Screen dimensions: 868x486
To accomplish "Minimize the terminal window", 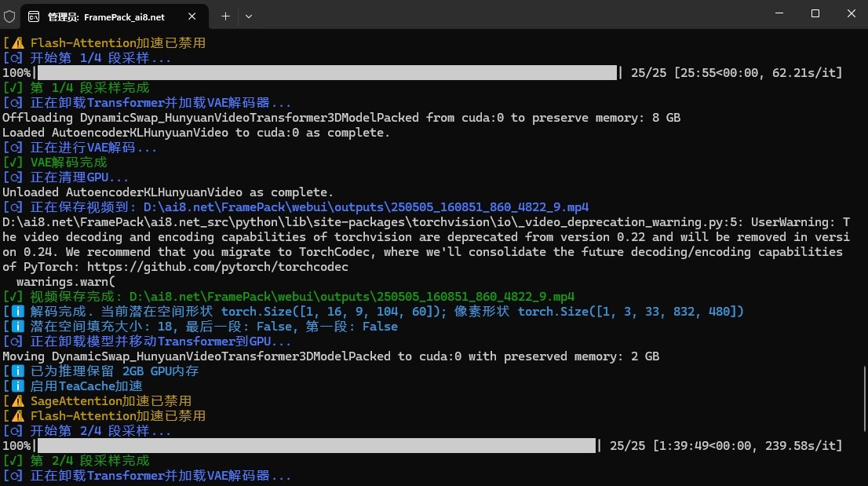I will (779, 13).
